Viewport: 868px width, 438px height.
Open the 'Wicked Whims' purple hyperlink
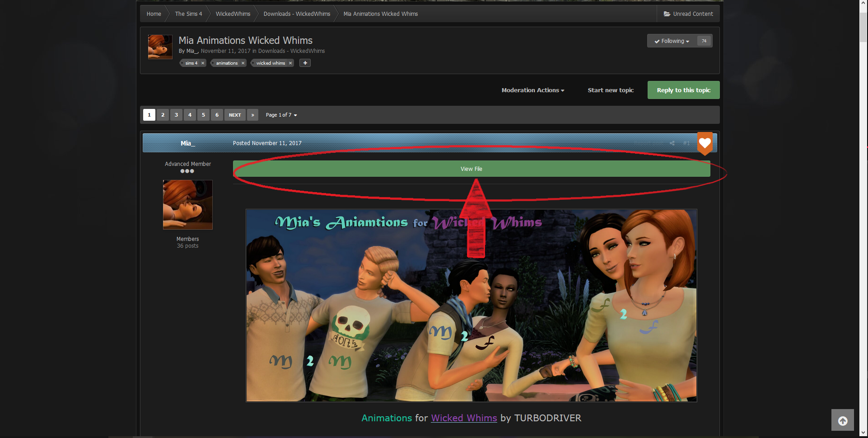point(464,418)
